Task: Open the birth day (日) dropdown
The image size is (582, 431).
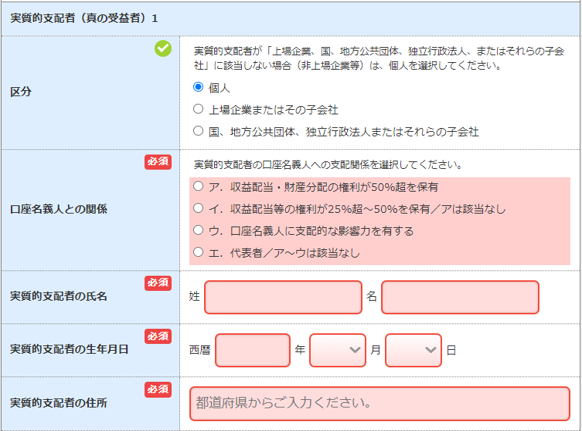Action: tap(413, 350)
